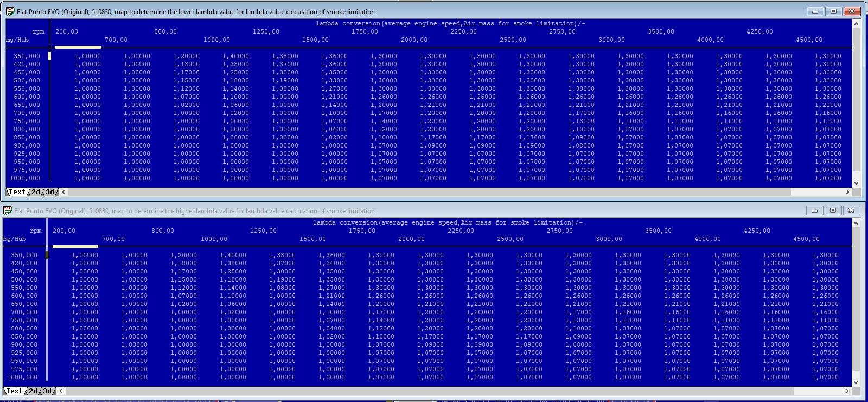The image size is (868, 402).
Task: Click up scroll arrow in higher lambda window
Action: 856,222
